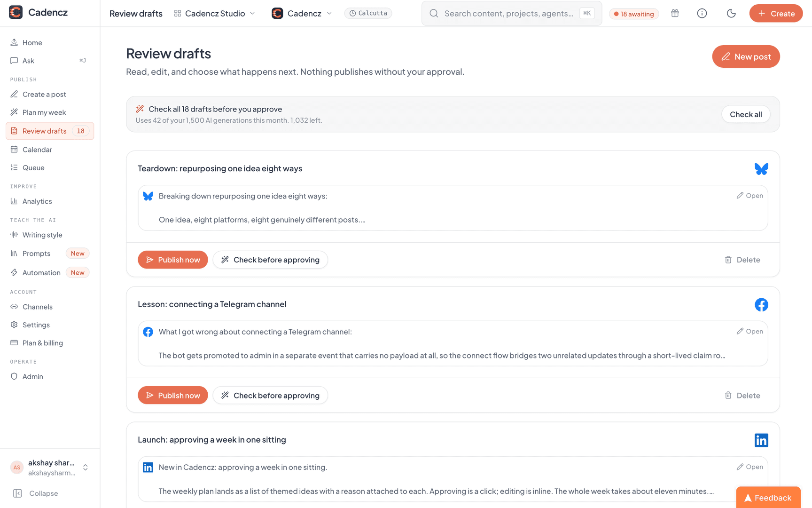Select Review drafts in sidebar
812x508 pixels.
click(50, 131)
